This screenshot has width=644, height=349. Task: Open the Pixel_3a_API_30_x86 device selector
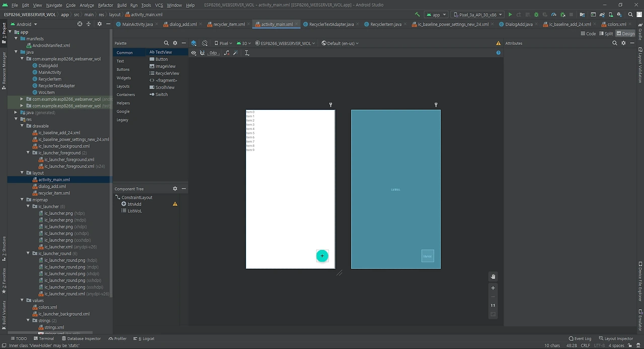[x=477, y=15]
